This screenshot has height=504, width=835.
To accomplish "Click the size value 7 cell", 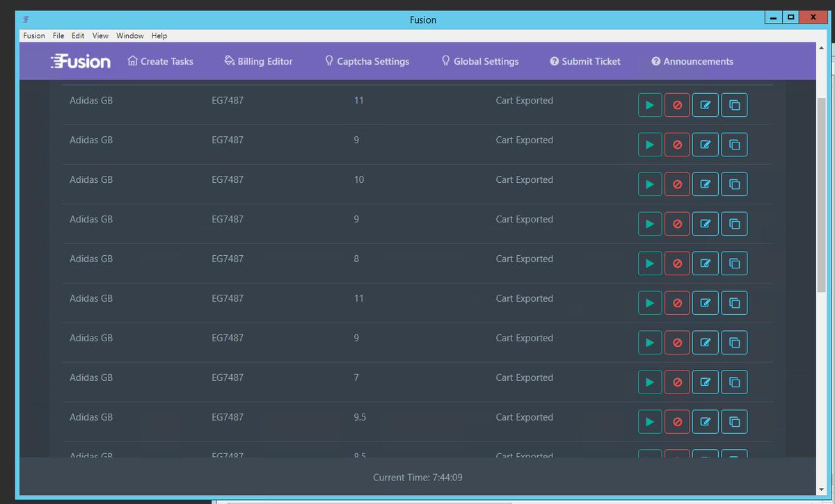I will [x=356, y=377].
